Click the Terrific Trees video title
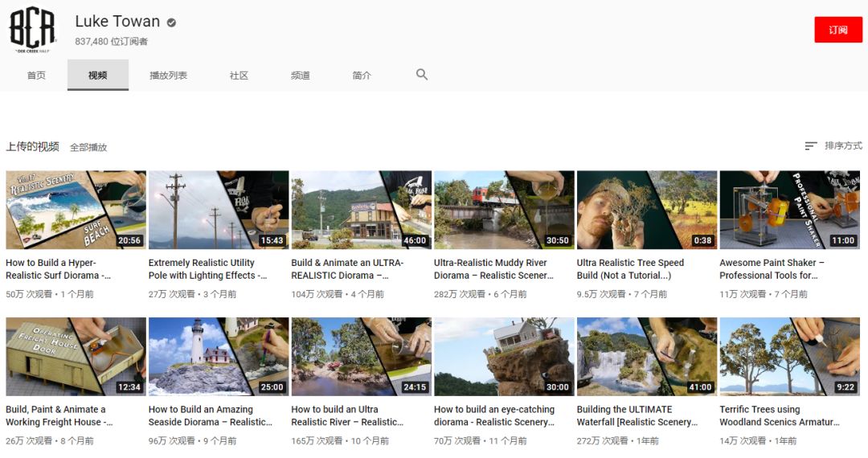 coord(779,415)
